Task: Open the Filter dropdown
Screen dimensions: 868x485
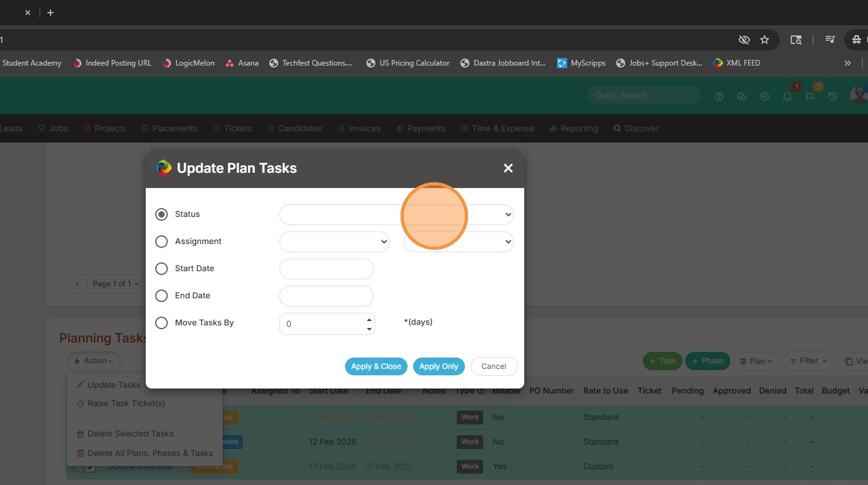Action: (809, 361)
